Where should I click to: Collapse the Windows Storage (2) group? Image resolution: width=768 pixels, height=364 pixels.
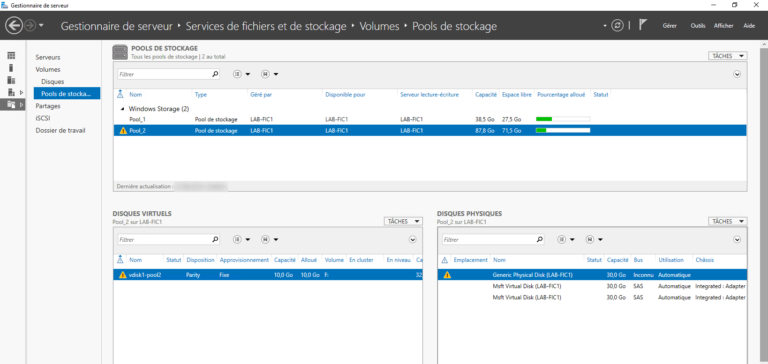122,109
